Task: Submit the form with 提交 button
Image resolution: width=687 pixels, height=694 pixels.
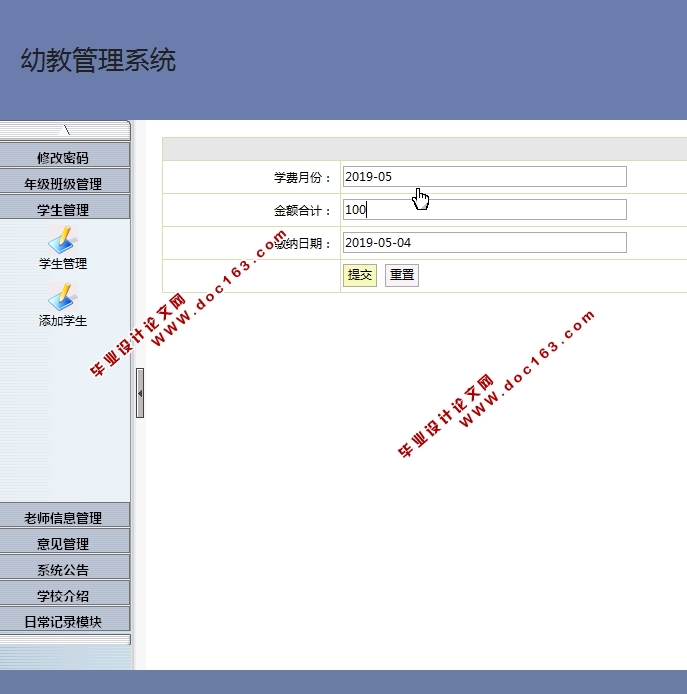Action: [x=359, y=275]
